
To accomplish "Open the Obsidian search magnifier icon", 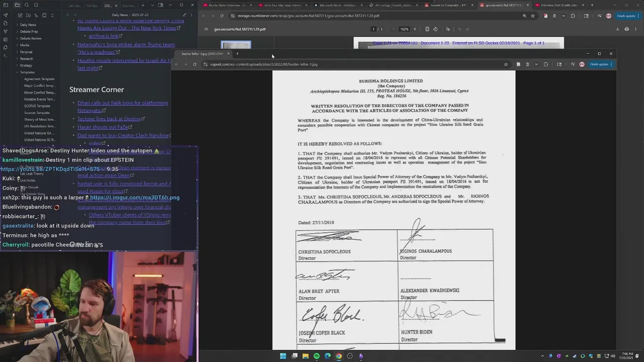I will tap(27, 5).
